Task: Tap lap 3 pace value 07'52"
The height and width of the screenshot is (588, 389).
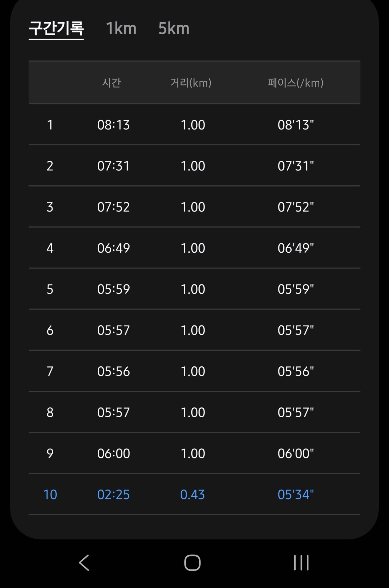Action: click(296, 207)
